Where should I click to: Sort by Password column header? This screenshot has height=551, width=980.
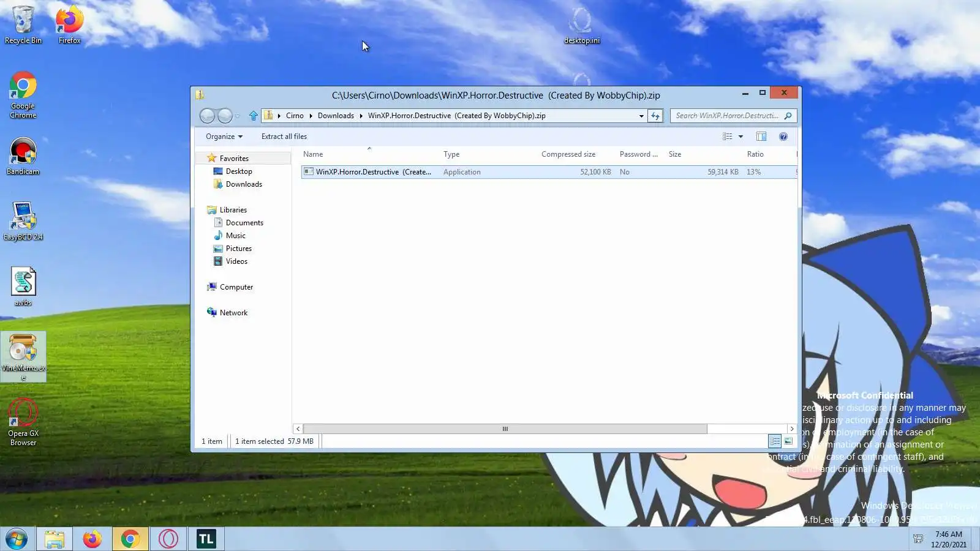(640, 154)
